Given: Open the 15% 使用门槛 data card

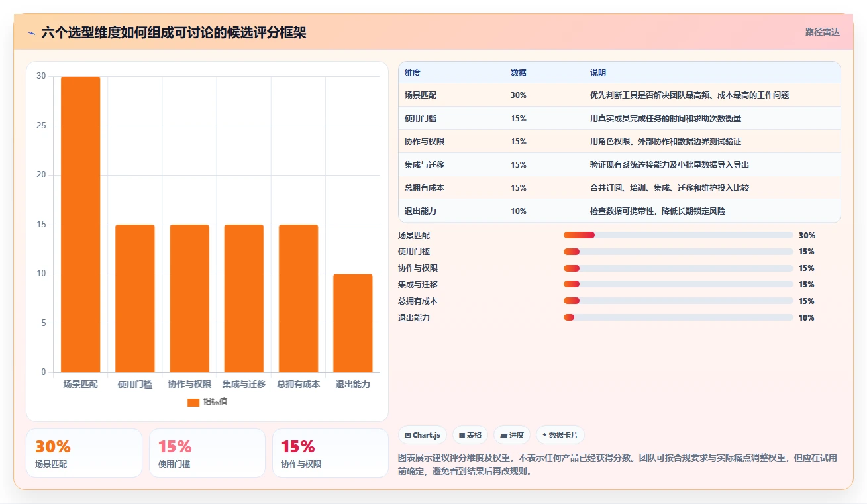Looking at the screenshot, I should tap(207, 453).
